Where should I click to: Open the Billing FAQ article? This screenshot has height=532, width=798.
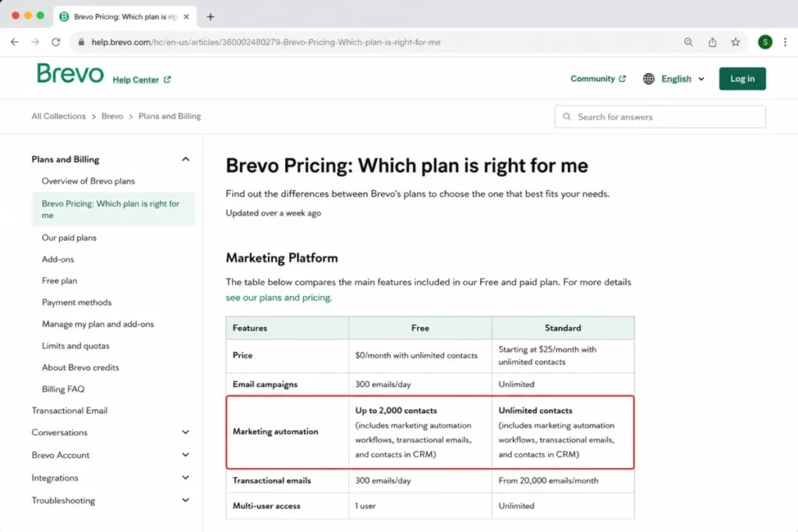62,389
